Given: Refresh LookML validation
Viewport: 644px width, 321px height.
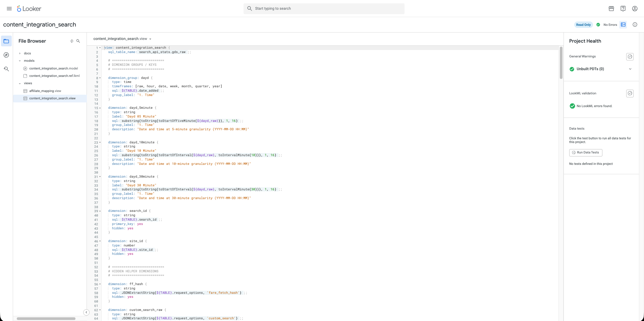Looking at the screenshot, I should pyautogui.click(x=630, y=93).
